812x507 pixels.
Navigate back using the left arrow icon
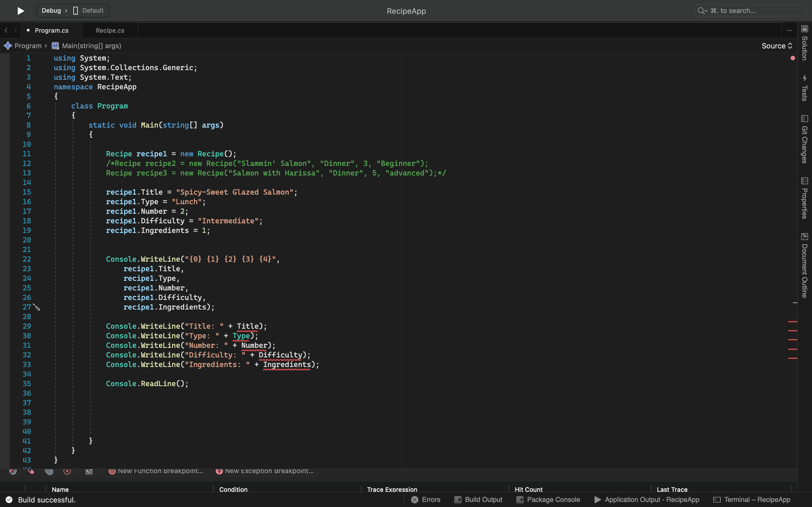pos(6,30)
